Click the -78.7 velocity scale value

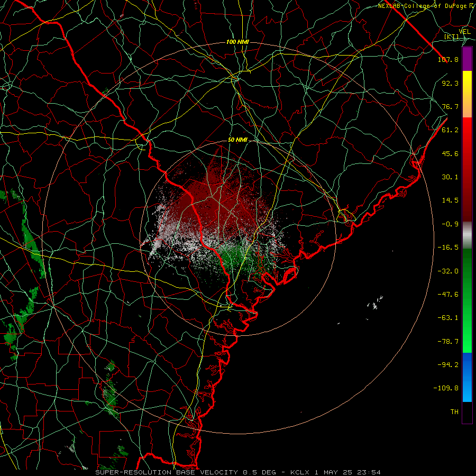(x=448, y=342)
